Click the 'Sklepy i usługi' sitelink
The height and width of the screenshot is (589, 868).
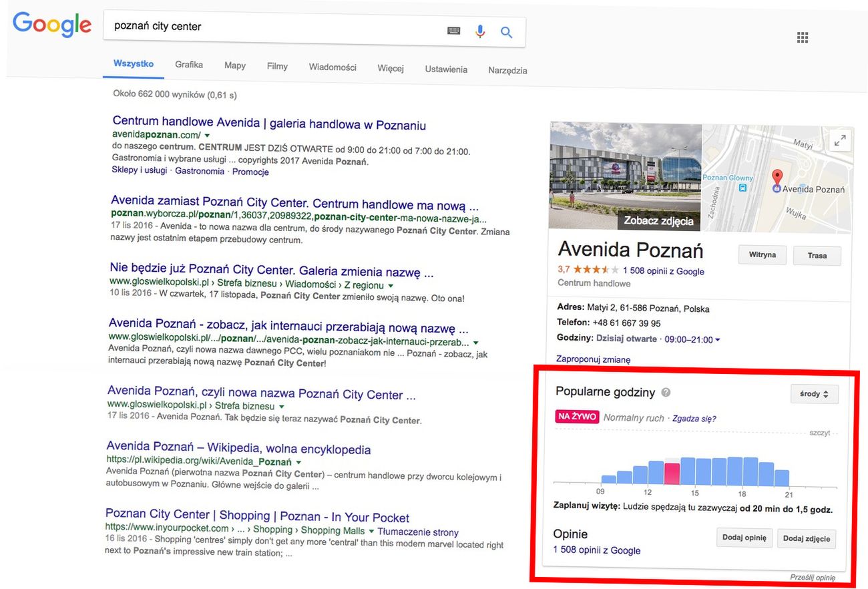pyautogui.click(x=140, y=170)
